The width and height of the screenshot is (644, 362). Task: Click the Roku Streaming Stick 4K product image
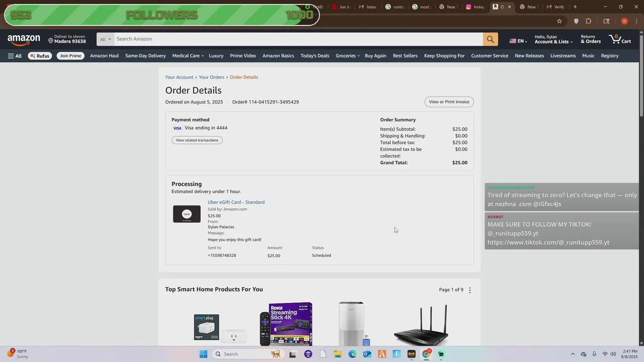pyautogui.click(x=286, y=324)
